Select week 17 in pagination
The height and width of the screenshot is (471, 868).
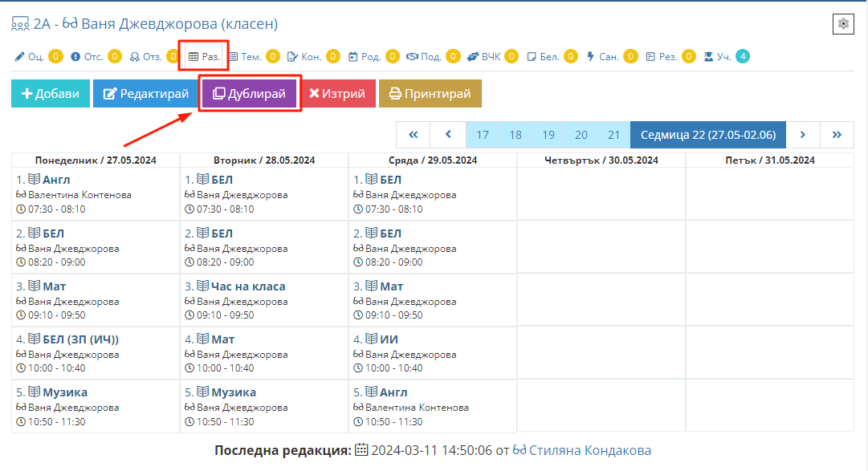pyautogui.click(x=483, y=135)
